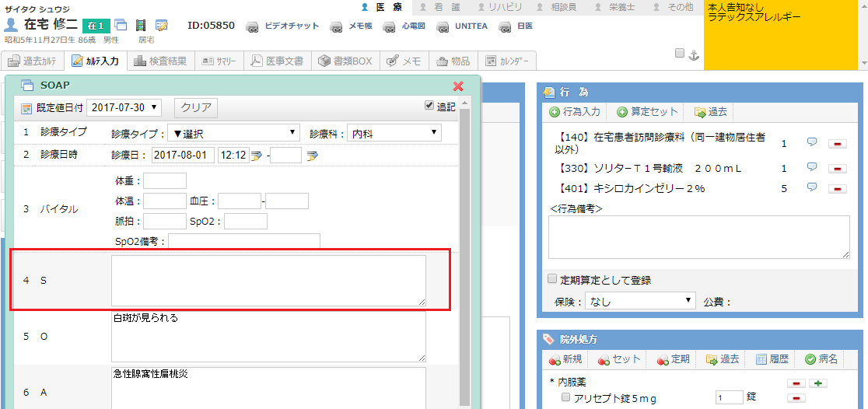The image size is (868, 409).
Task: Open the メモ tab
Action: (x=404, y=61)
